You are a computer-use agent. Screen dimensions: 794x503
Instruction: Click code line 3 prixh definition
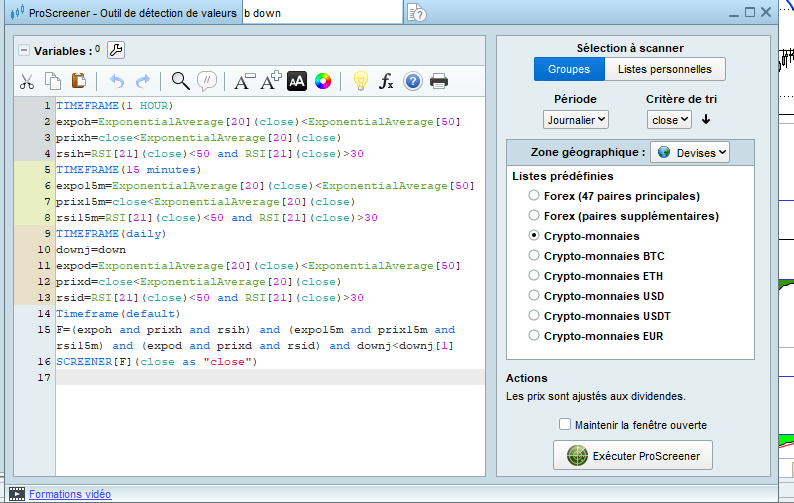pyautogui.click(x=198, y=138)
